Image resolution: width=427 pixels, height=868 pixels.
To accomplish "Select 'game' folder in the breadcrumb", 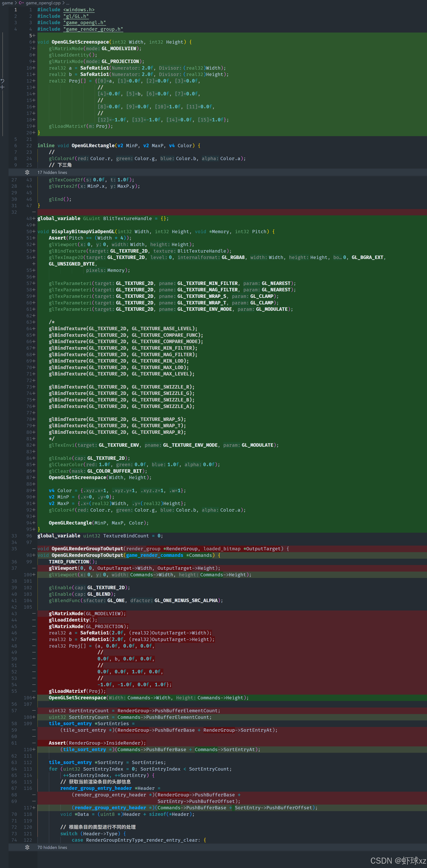I will click(7, 3).
